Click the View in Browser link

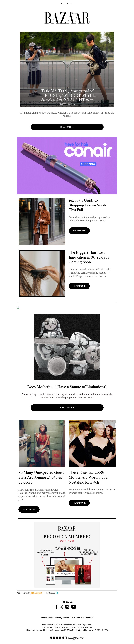pos(67,4)
